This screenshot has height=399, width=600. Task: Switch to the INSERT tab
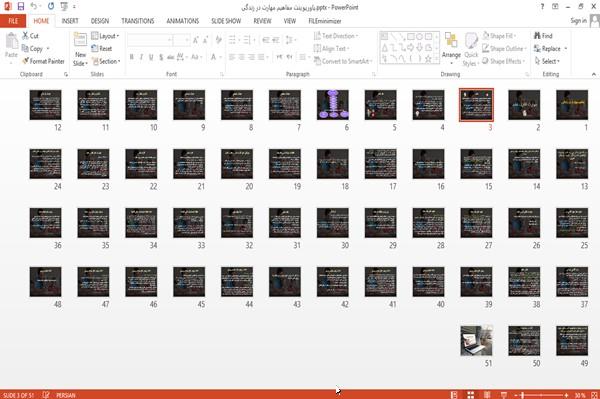[70, 21]
